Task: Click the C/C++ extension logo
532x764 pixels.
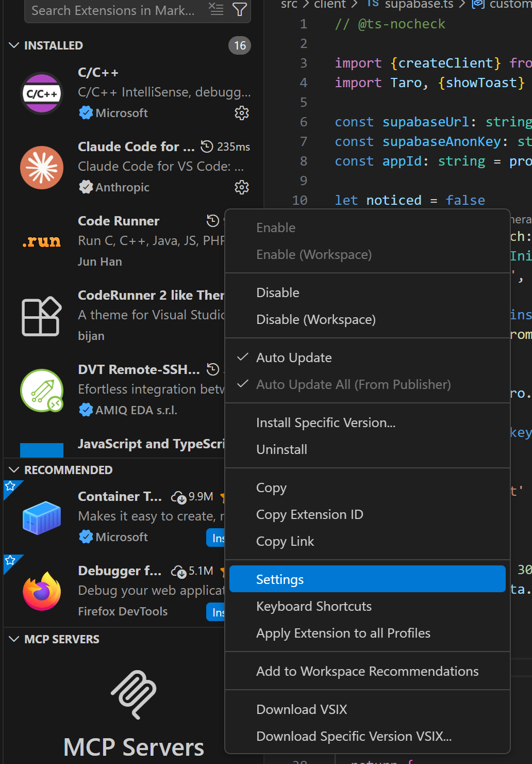Action: click(42, 93)
